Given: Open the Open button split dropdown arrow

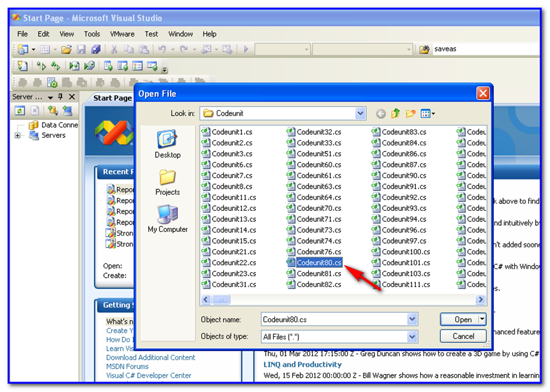Looking at the screenshot, I should (482, 320).
